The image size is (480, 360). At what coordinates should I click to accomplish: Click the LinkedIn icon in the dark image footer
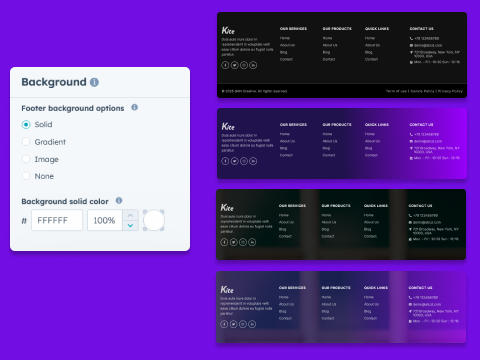pos(252,242)
